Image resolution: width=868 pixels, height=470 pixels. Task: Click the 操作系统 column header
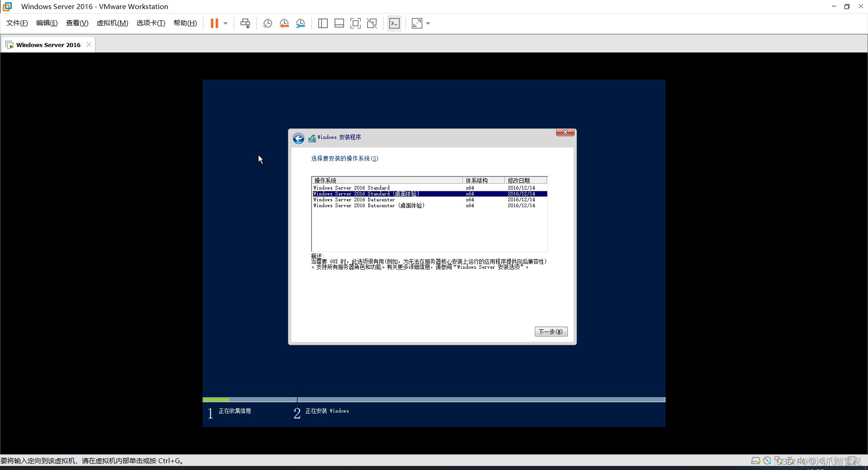coord(387,180)
